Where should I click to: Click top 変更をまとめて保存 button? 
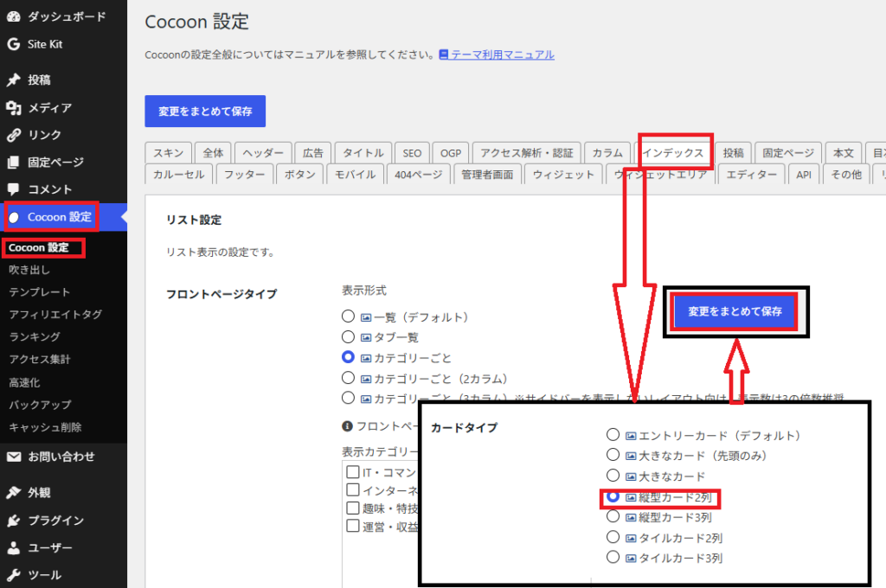[205, 112]
